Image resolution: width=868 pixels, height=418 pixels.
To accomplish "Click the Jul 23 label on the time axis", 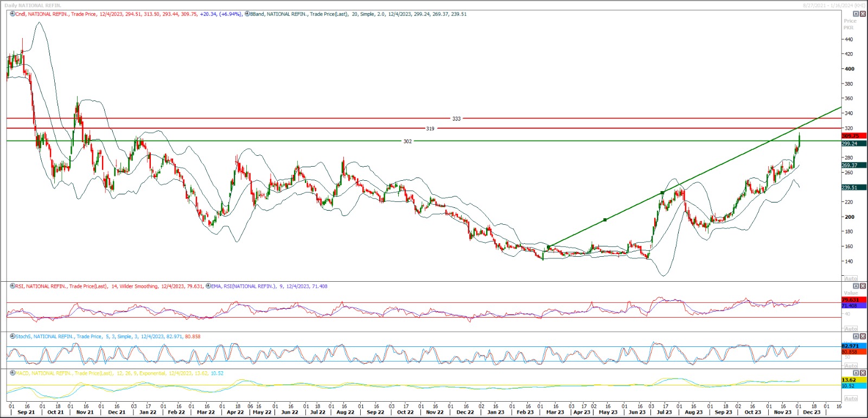I will coord(665,412).
